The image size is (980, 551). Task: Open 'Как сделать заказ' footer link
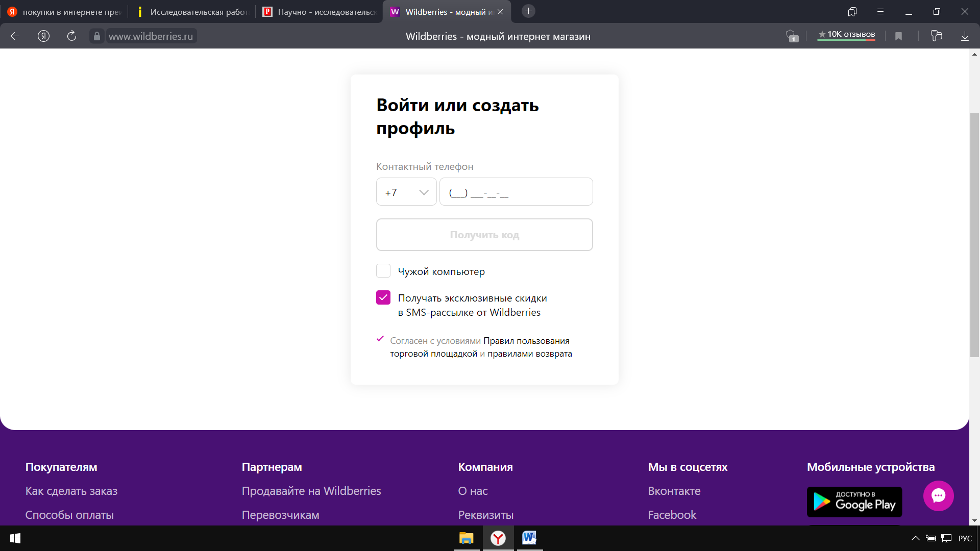71,491
